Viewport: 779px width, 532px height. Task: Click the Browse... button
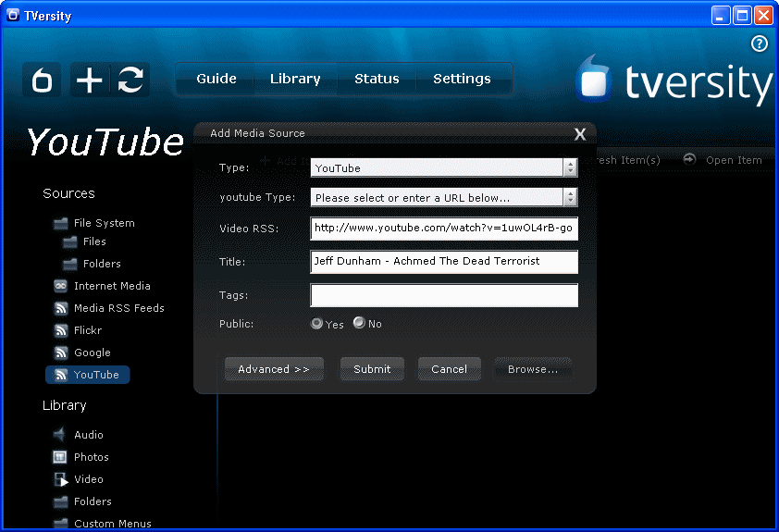point(533,369)
